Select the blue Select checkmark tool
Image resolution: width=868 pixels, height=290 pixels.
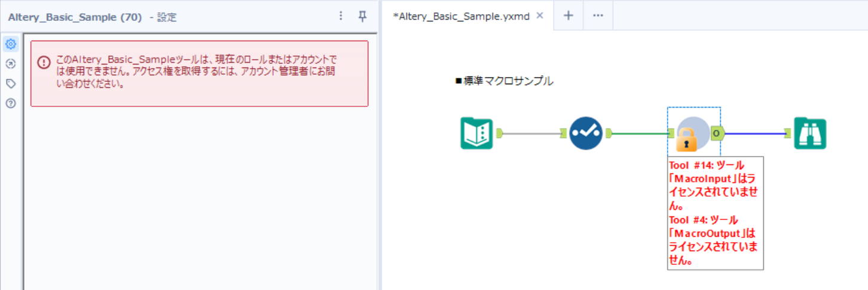(585, 133)
